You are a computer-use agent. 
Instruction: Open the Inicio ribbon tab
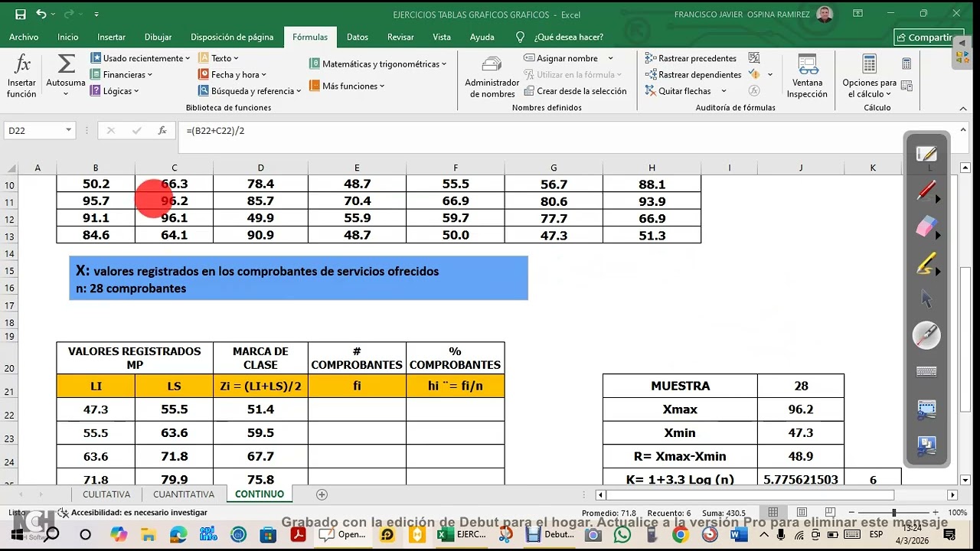(67, 37)
